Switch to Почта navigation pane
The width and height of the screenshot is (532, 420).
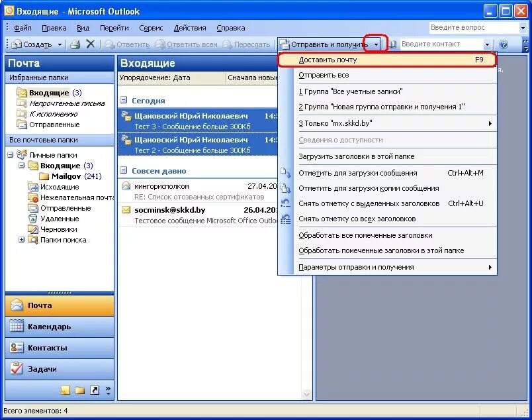[x=60, y=305]
